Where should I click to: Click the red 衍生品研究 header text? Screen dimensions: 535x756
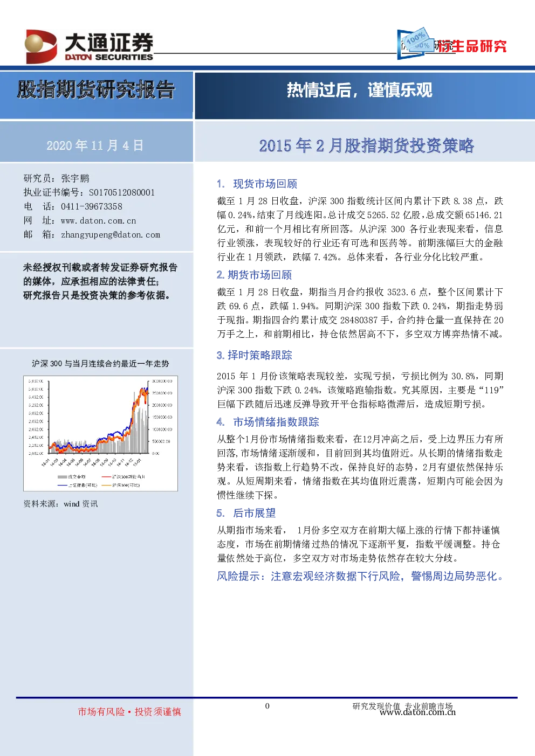click(x=472, y=46)
